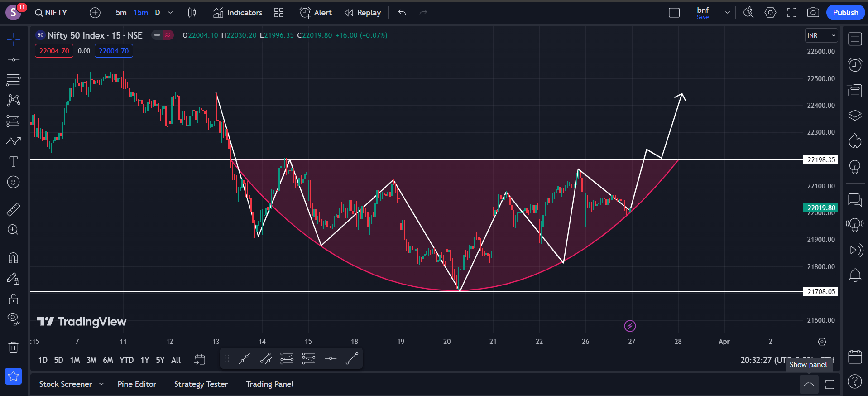Open the Pine Editor tab
This screenshot has height=396, width=868.
point(137,384)
